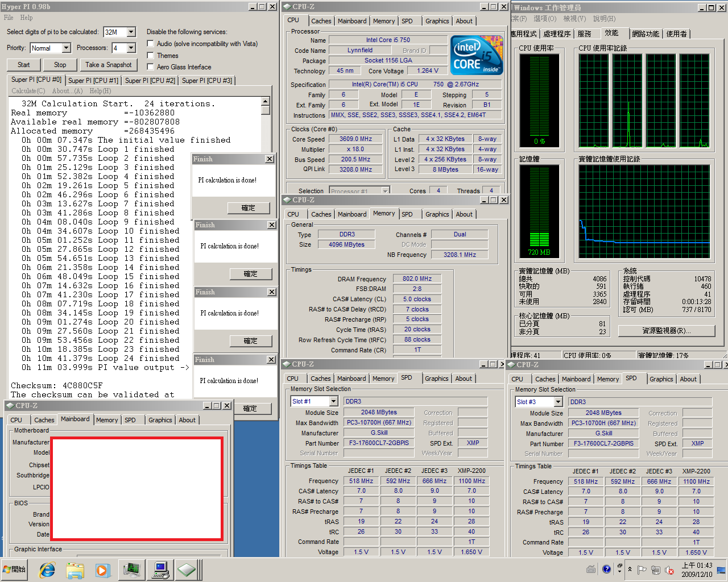Click the keyboard input tray icon
The width and height of the screenshot is (728, 582).
click(591, 569)
